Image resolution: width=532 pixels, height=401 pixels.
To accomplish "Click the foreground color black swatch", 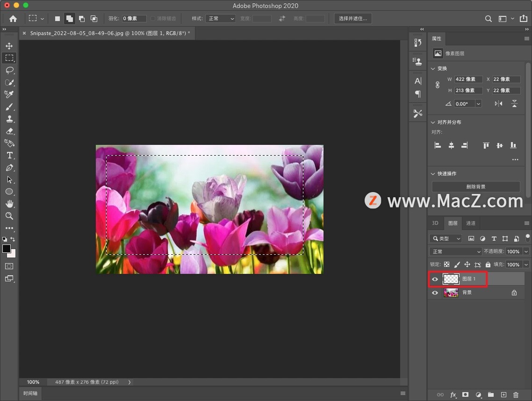I will [x=6, y=248].
